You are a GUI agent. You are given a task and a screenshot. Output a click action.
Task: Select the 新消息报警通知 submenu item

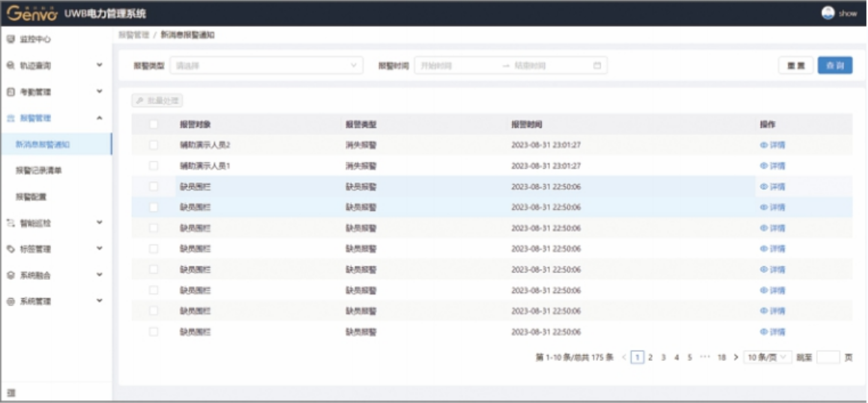(56, 144)
